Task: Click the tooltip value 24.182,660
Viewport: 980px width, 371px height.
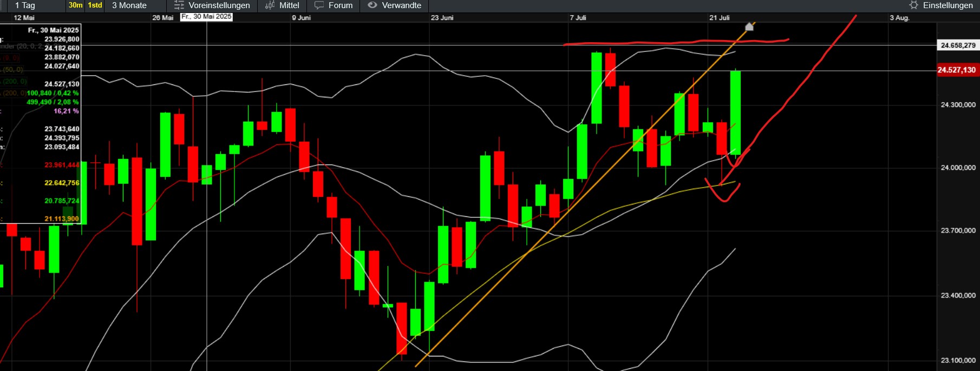Action: [62, 48]
